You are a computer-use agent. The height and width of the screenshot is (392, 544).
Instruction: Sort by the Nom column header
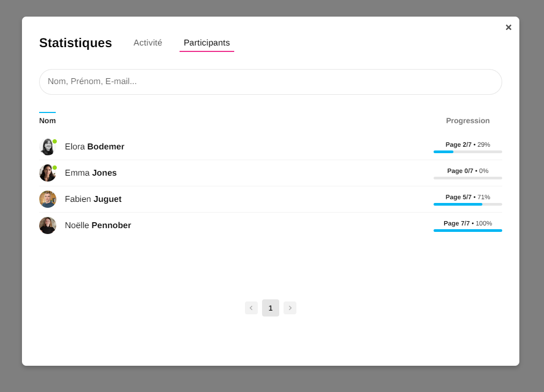tap(47, 120)
